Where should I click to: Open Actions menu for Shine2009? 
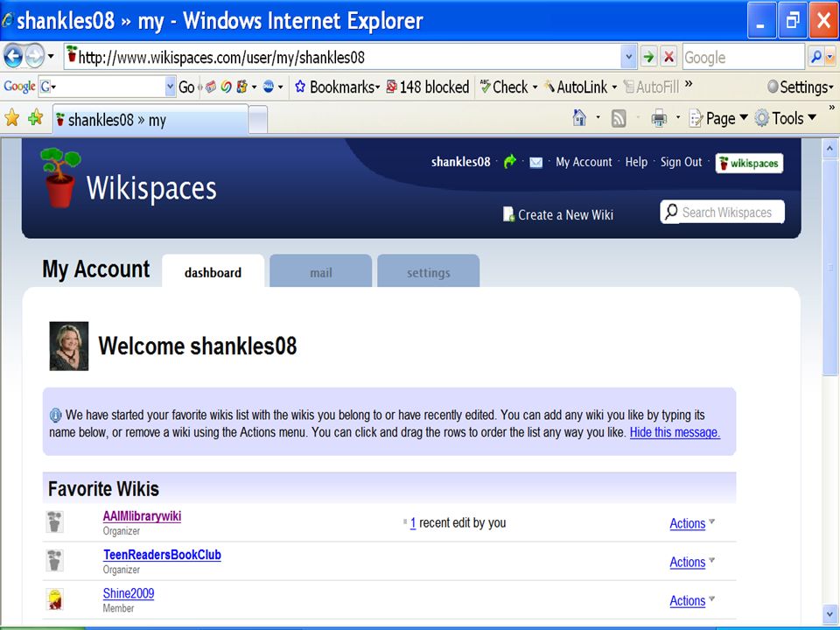(x=691, y=600)
